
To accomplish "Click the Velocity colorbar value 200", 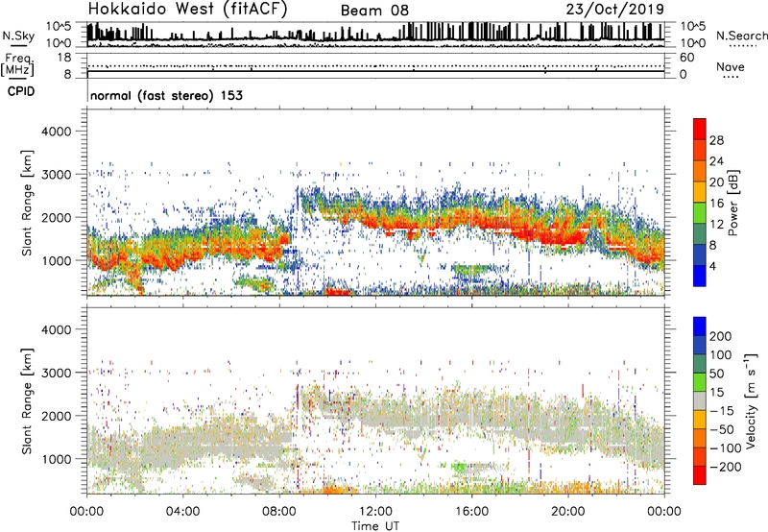I will (721, 336).
